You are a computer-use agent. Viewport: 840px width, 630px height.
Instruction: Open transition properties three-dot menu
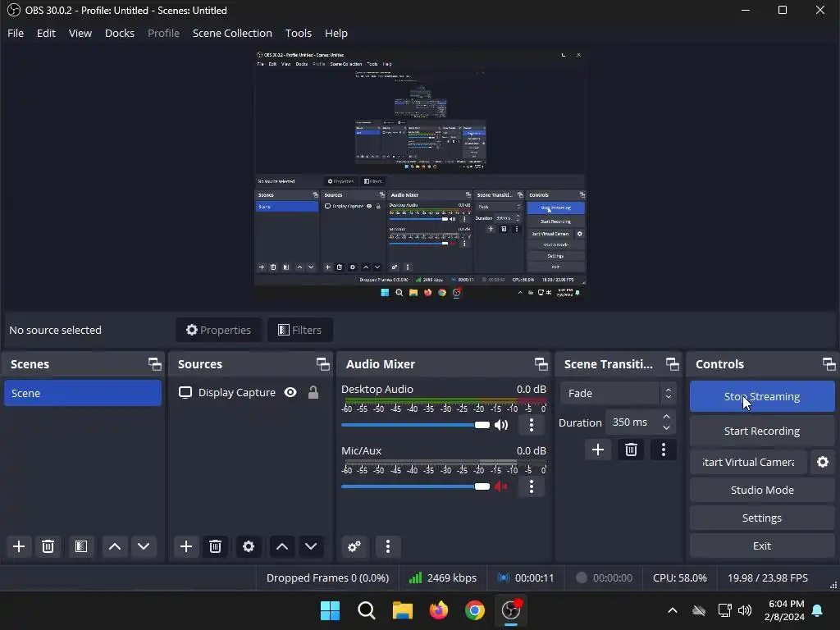(x=663, y=450)
